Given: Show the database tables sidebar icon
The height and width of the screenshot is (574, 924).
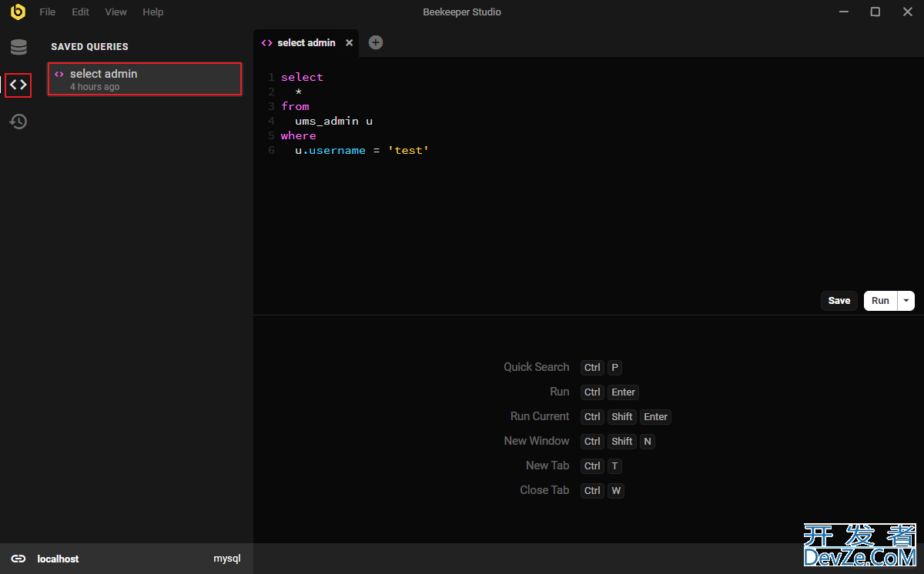Looking at the screenshot, I should click(x=18, y=47).
